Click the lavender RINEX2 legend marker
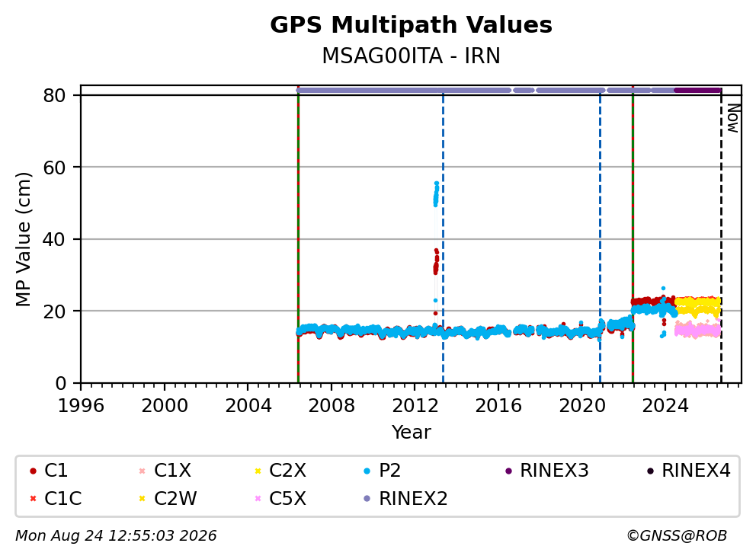This screenshot has height=559, width=756. pos(367,498)
